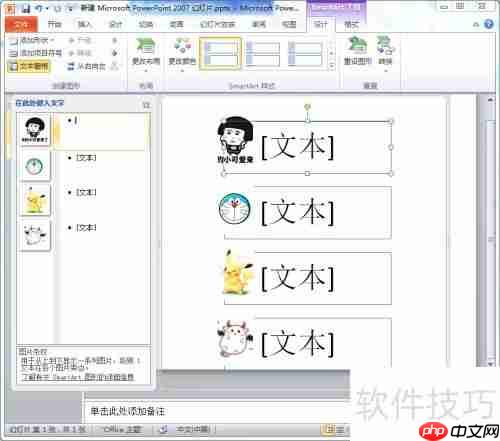Minimize the ribbon with the caret icon
This screenshot has width=500, height=441.
pos(476,24)
